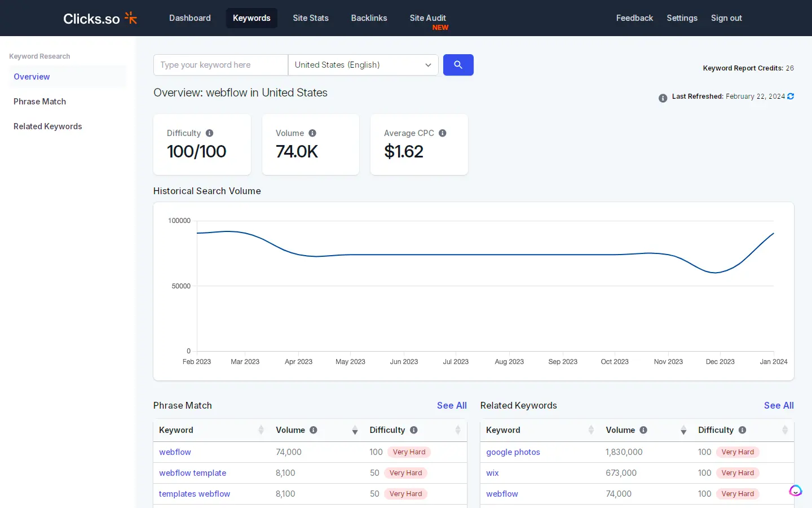
Task: Click the Very Hard badge in wix row
Action: point(738,473)
